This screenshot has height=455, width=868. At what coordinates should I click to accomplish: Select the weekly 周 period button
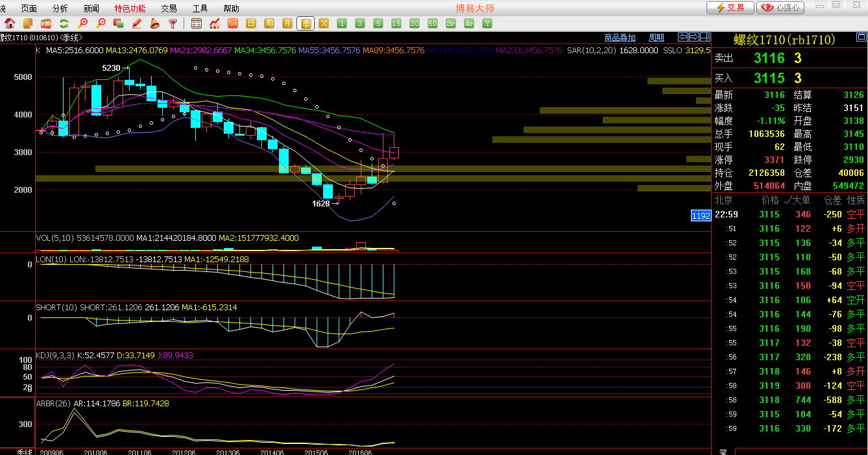pyautogui.click(x=269, y=23)
